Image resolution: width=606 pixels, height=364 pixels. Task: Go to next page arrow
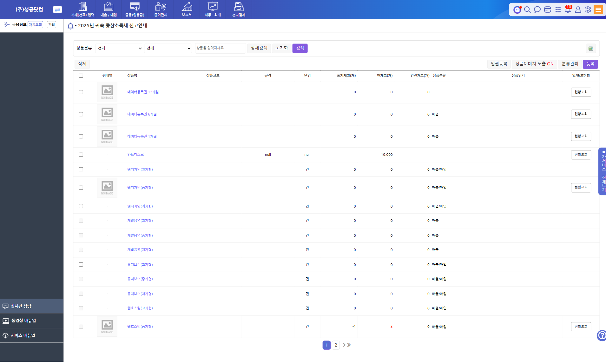click(344, 345)
